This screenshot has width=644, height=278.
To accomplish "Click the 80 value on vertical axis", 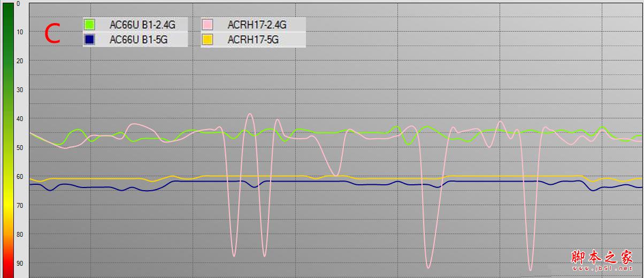I will click(x=20, y=234).
